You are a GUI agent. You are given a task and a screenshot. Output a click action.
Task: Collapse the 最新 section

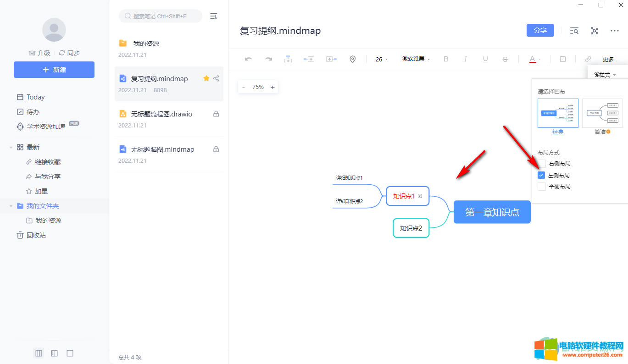[x=11, y=147]
